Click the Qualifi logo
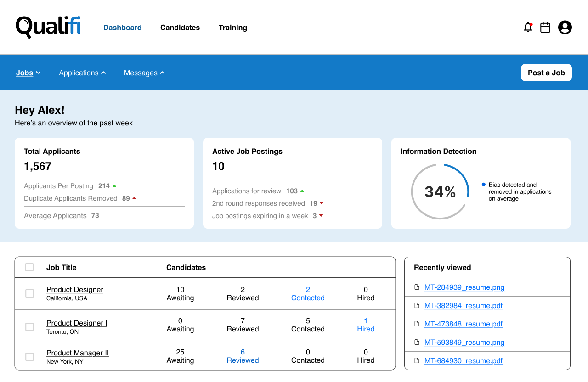 click(48, 27)
